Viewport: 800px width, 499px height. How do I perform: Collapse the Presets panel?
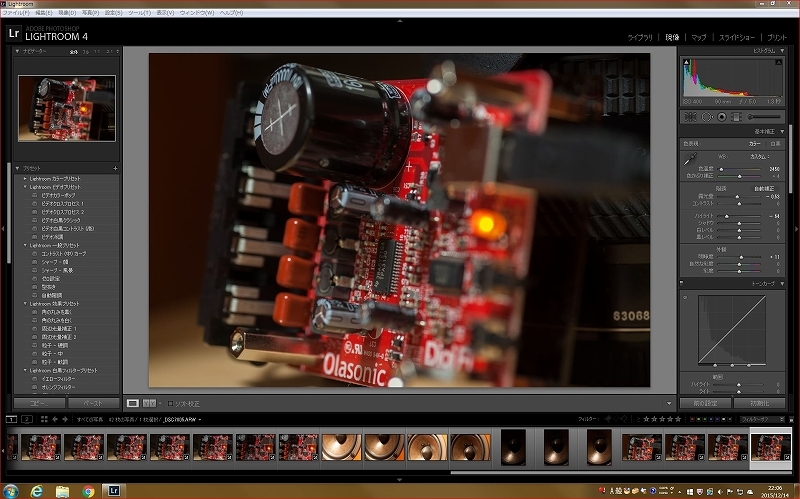pos(17,168)
